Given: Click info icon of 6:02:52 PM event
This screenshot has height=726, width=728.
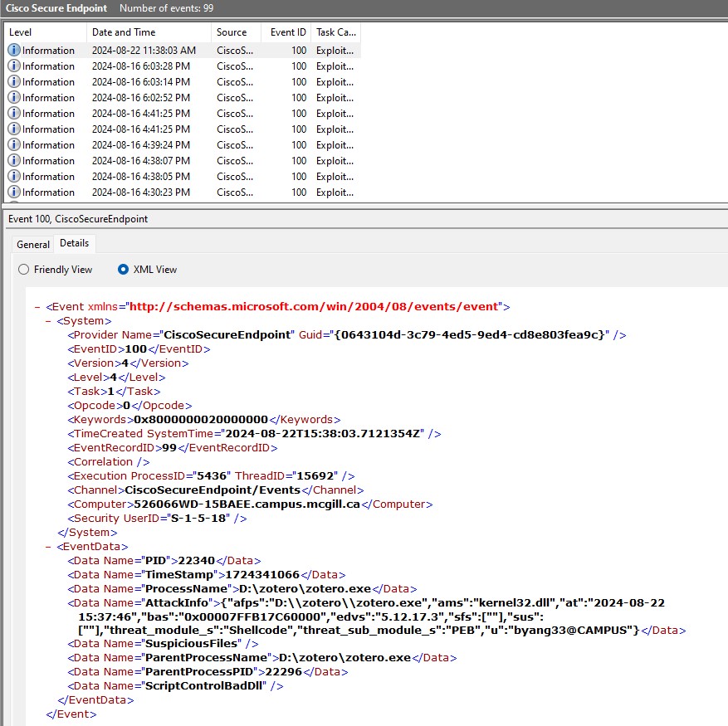Looking at the screenshot, I should tap(14, 97).
